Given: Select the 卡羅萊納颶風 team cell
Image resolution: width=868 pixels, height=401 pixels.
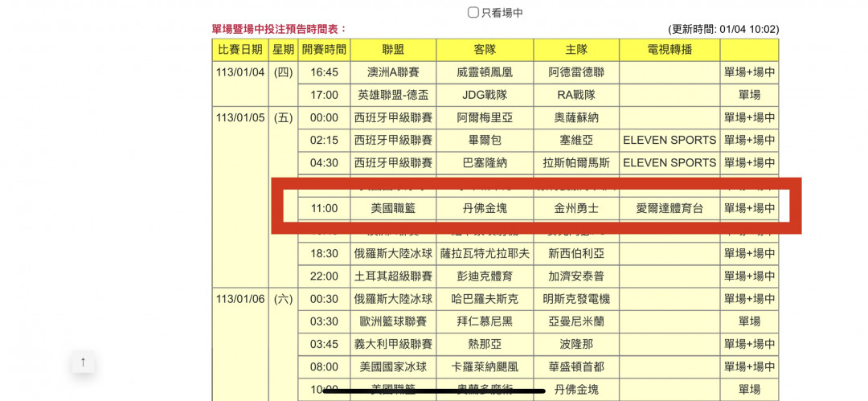Looking at the screenshot, I should 485,366.
